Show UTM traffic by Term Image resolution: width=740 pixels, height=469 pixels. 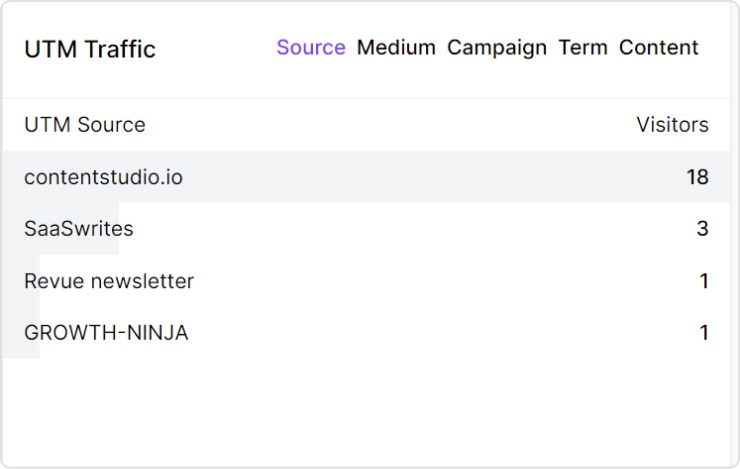pos(583,48)
